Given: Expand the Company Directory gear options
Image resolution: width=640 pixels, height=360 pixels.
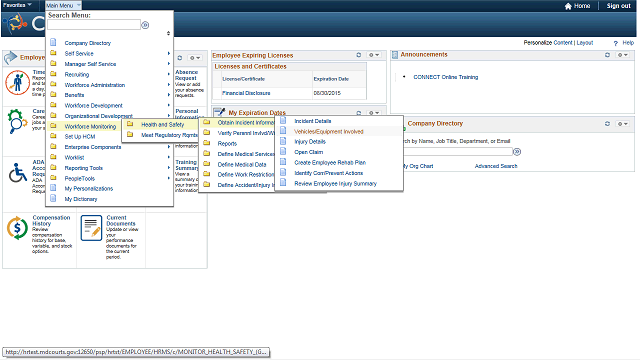Looking at the screenshot, I should (622, 124).
